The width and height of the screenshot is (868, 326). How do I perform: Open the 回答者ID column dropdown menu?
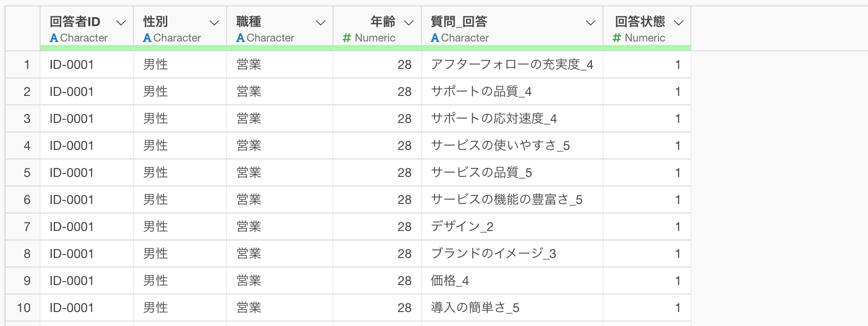click(121, 23)
